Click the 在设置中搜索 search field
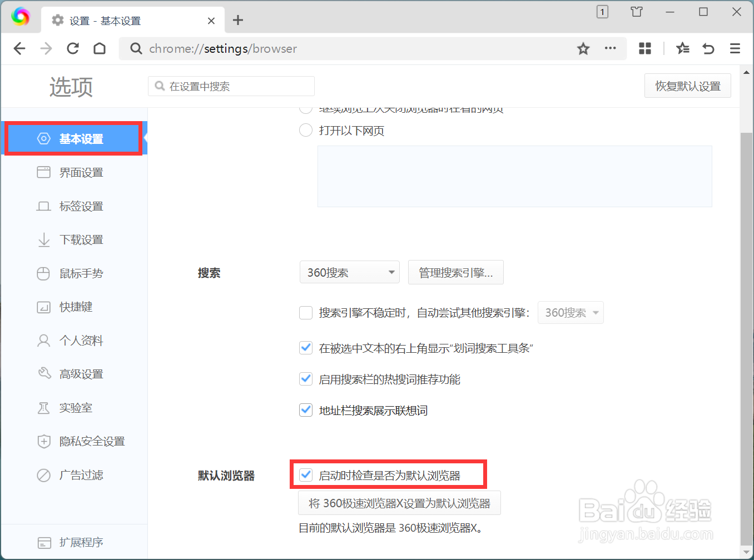This screenshot has height=560, width=754. [231, 86]
